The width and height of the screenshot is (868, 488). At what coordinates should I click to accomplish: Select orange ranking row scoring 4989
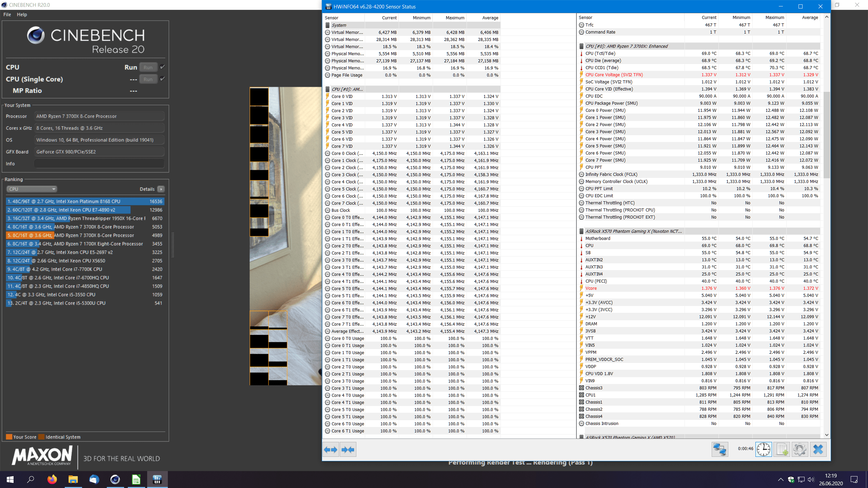tap(85, 235)
